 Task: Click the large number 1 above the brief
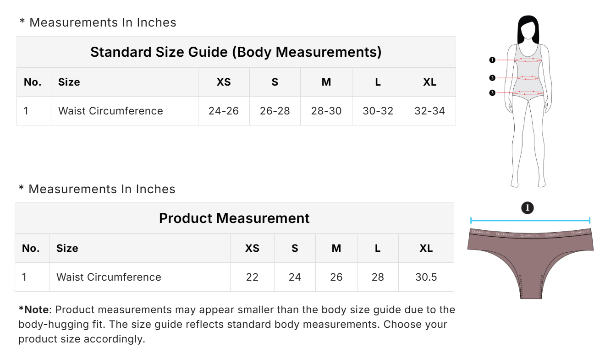click(528, 208)
